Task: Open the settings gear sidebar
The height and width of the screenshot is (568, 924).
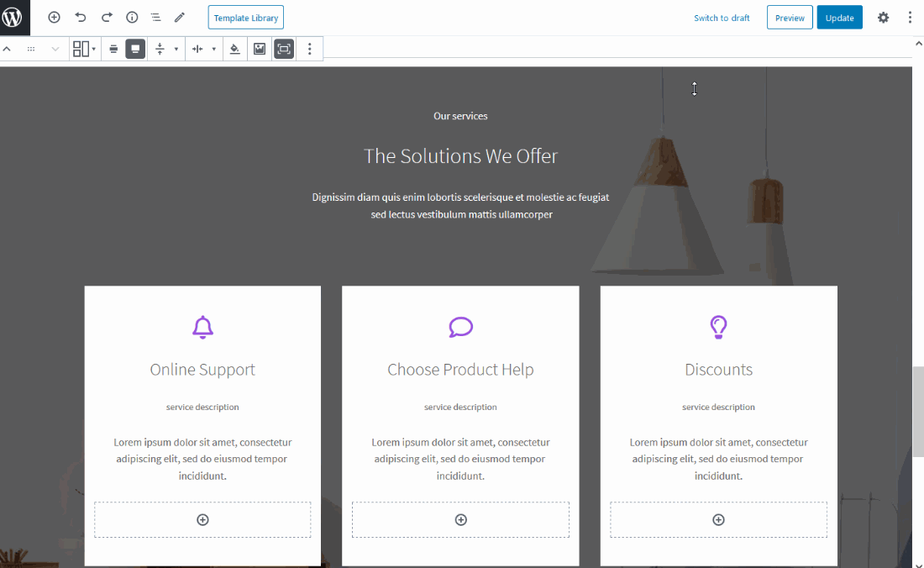Action: pyautogui.click(x=883, y=18)
